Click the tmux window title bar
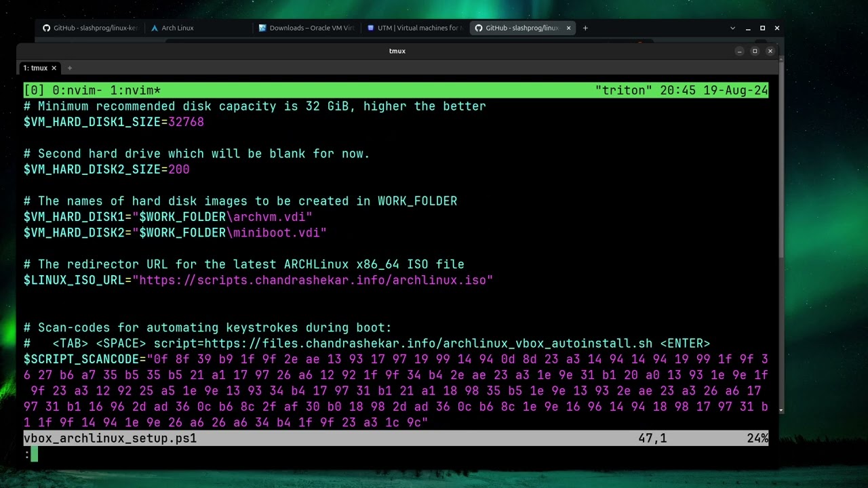 (x=397, y=51)
